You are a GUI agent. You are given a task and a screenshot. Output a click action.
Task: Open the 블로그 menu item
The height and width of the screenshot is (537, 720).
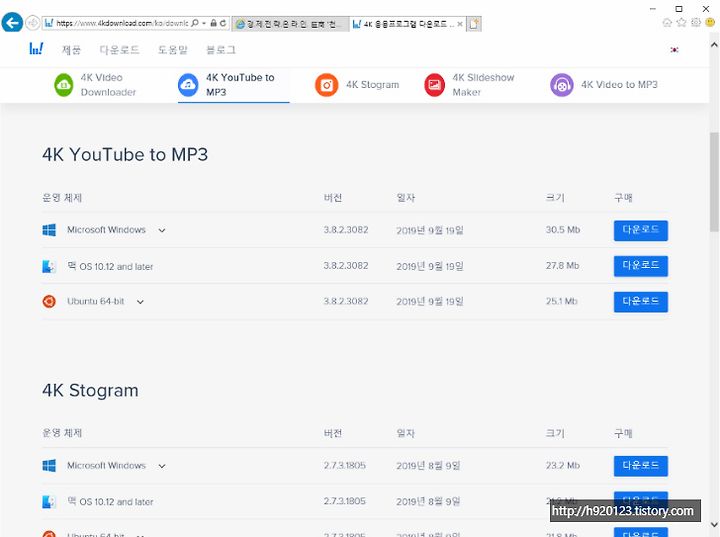point(221,50)
